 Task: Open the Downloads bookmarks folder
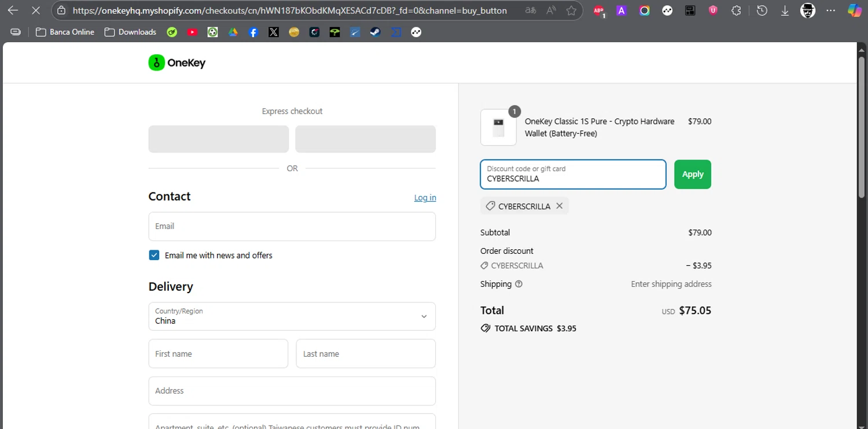pyautogui.click(x=130, y=32)
